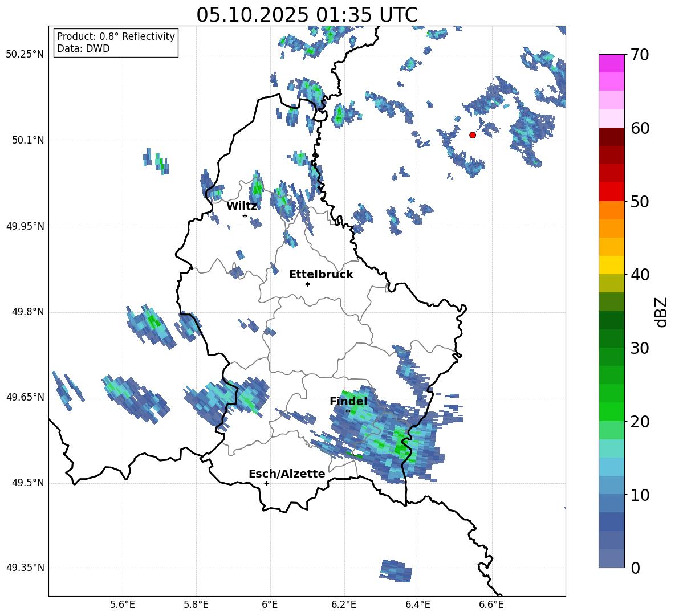
Task: Click the magenta top colorbar segment
Action: pos(611,63)
